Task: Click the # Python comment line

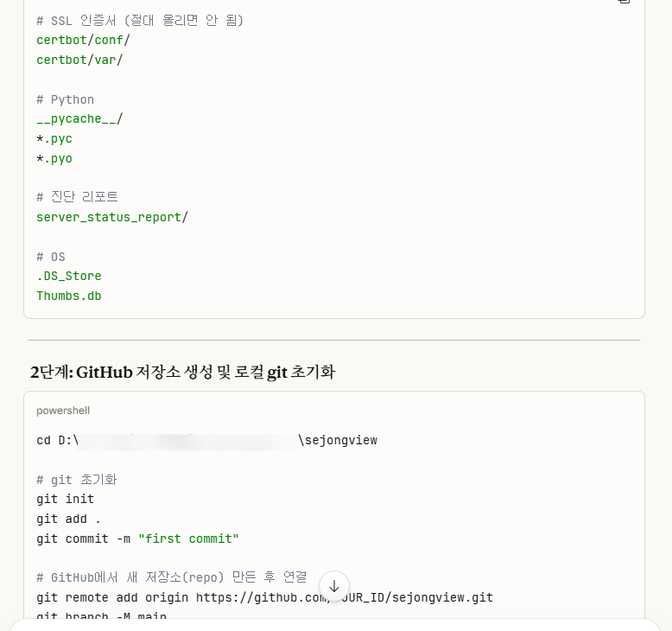Action: point(66,99)
